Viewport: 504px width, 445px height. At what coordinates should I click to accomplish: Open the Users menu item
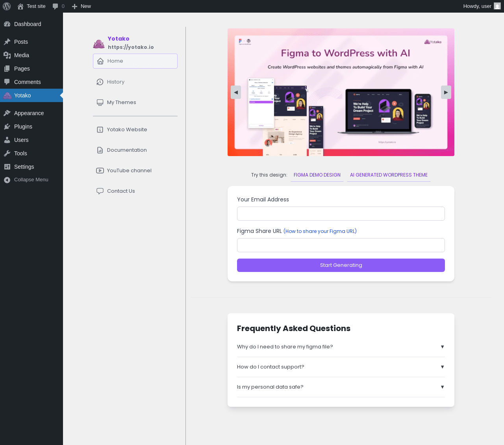click(x=31, y=140)
